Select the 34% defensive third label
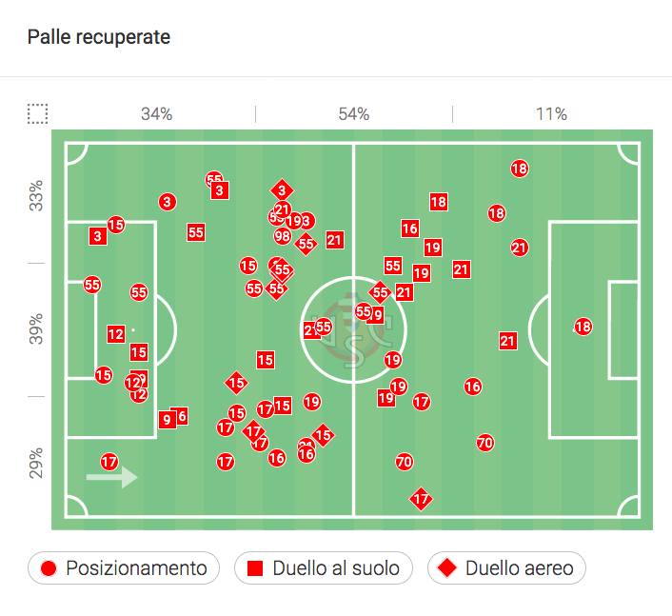672x616 pixels. [x=156, y=114]
